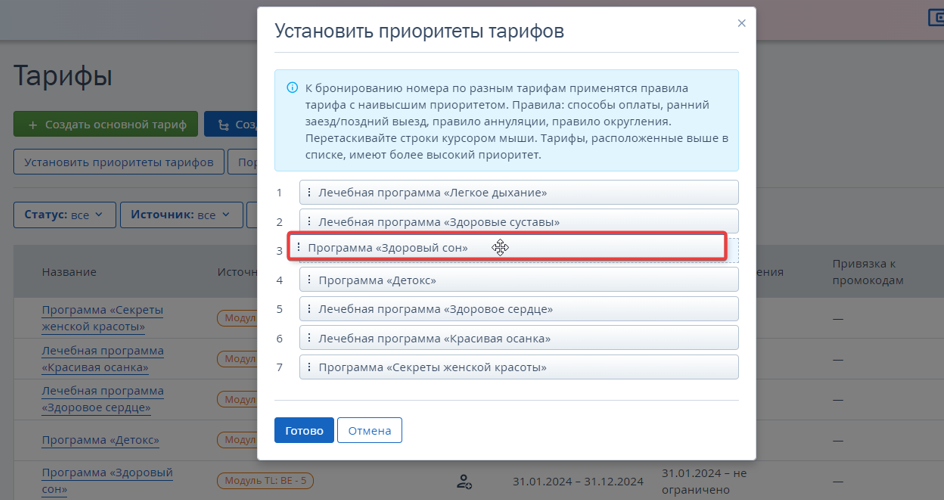Viewport: 944px width, 500px height.
Task: Grab drag handle of «Здоровый сон» row
Action: click(x=298, y=247)
